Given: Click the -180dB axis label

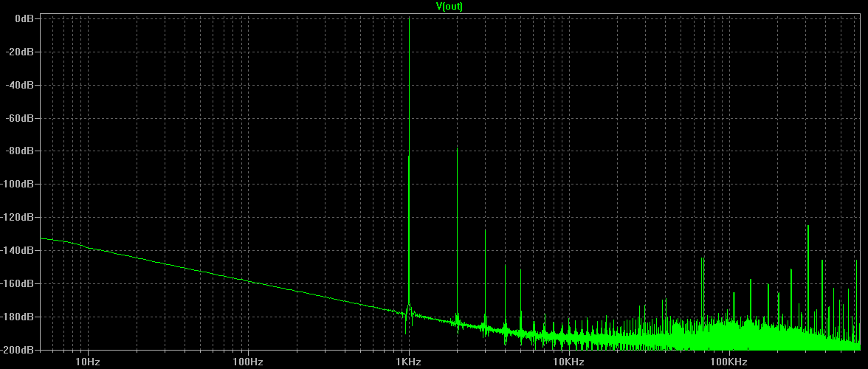Looking at the screenshot, I should click(x=18, y=317).
